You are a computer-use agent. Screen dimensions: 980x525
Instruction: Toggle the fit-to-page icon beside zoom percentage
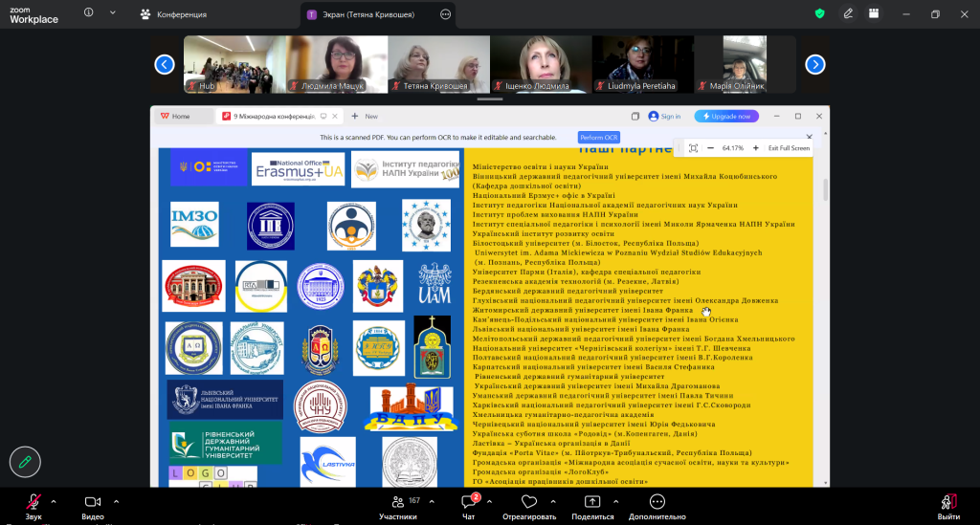(693, 148)
